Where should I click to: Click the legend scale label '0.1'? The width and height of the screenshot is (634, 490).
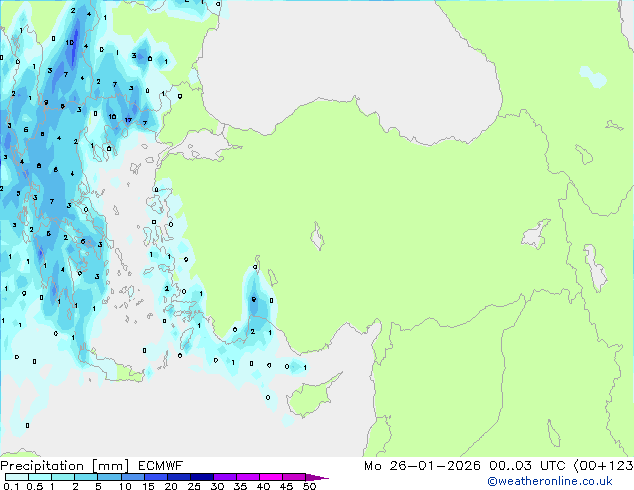(x=11, y=486)
